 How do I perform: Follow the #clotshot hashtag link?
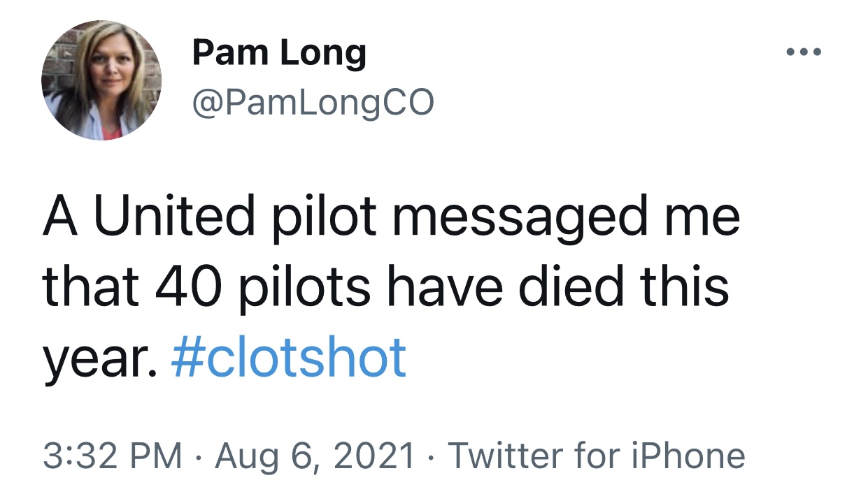288,356
